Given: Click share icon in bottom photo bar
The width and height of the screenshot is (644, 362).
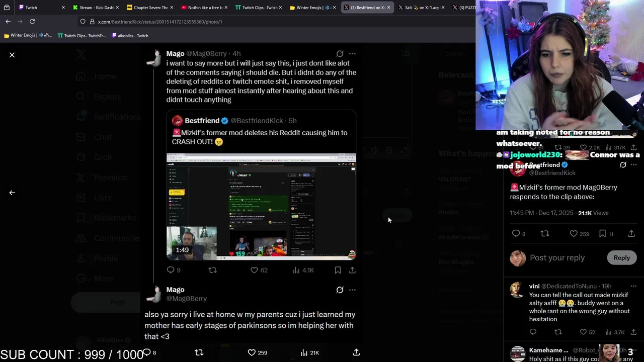Looking at the screenshot, I should pyautogui.click(x=356, y=352).
